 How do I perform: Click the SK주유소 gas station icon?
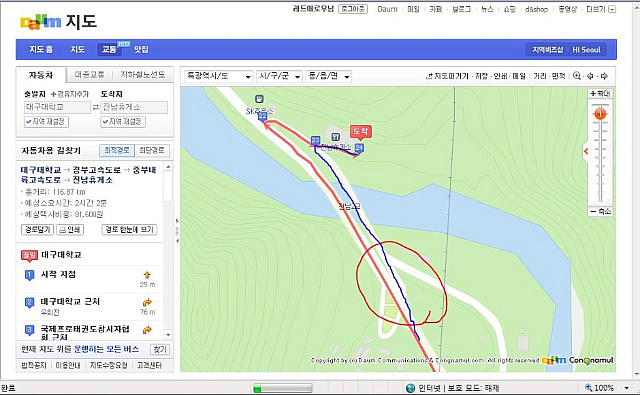click(x=259, y=99)
